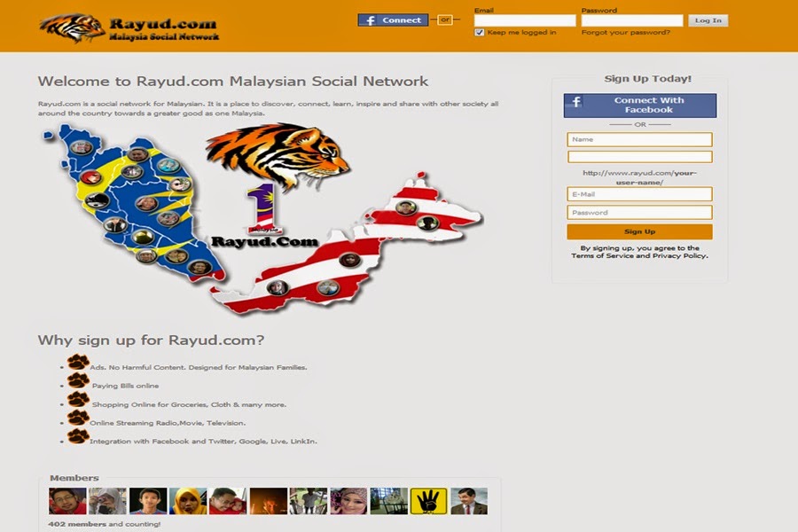The height and width of the screenshot is (532, 798).
Task: Open the yellow four-finger hand member thumbnail
Action: click(x=428, y=501)
